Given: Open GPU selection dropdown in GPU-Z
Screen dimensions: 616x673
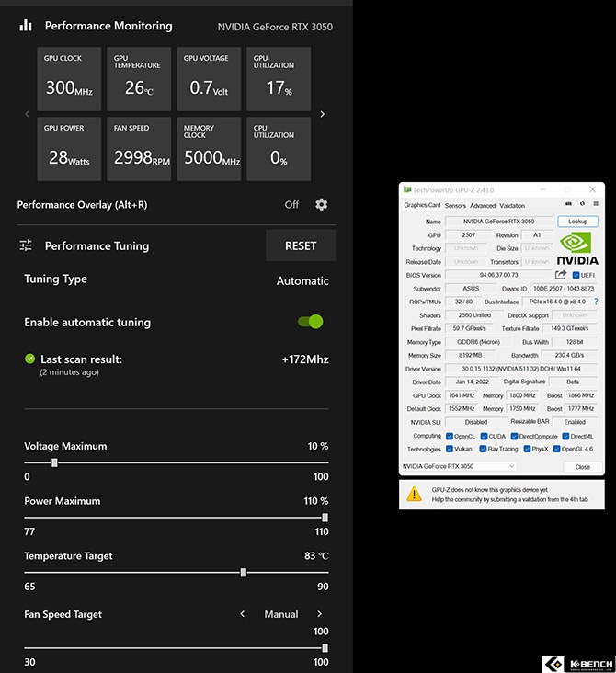Looking at the screenshot, I should tap(459, 466).
